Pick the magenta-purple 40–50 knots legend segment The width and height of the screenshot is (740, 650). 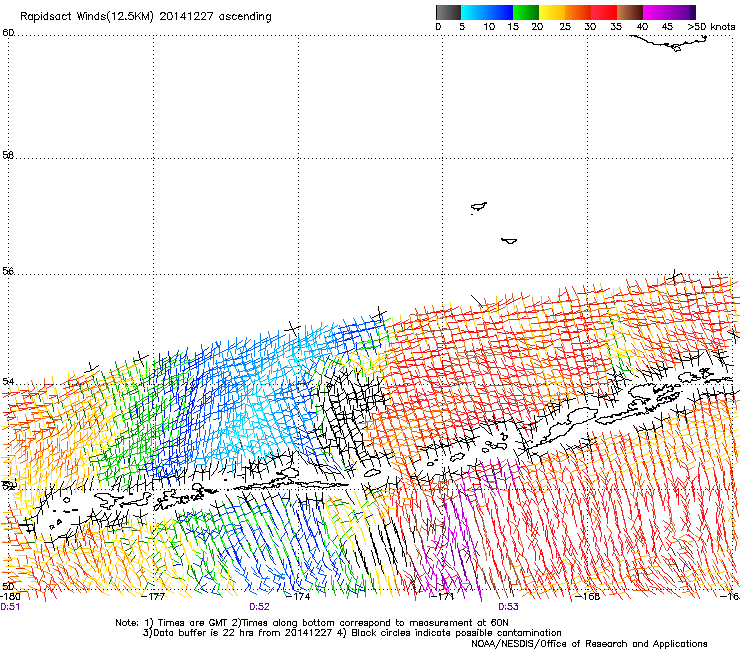tap(669, 12)
